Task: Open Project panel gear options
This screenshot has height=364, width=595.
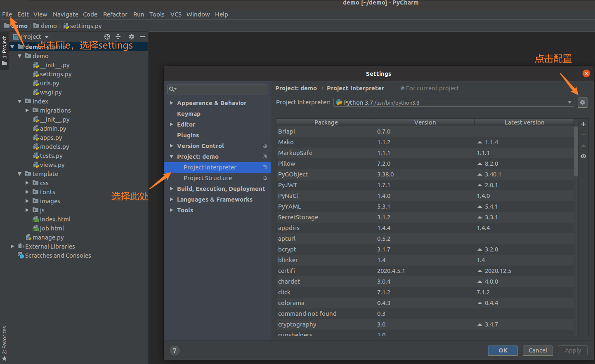Action: pos(132,37)
